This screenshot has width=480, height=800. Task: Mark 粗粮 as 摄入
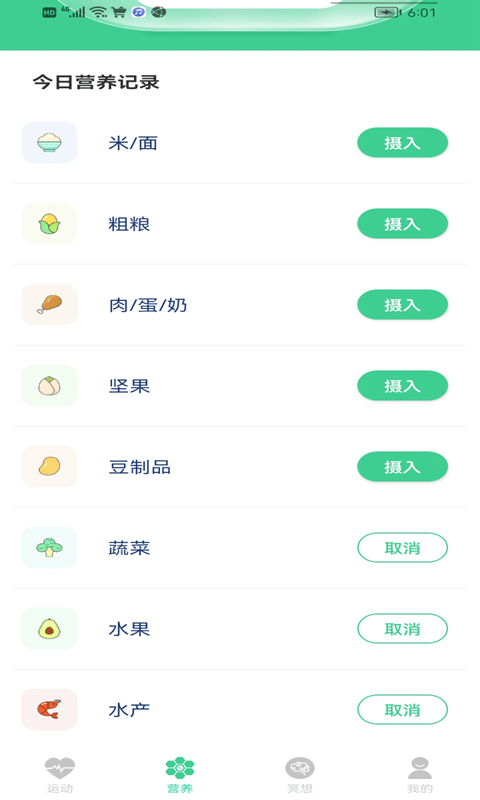click(x=402, y=223)
